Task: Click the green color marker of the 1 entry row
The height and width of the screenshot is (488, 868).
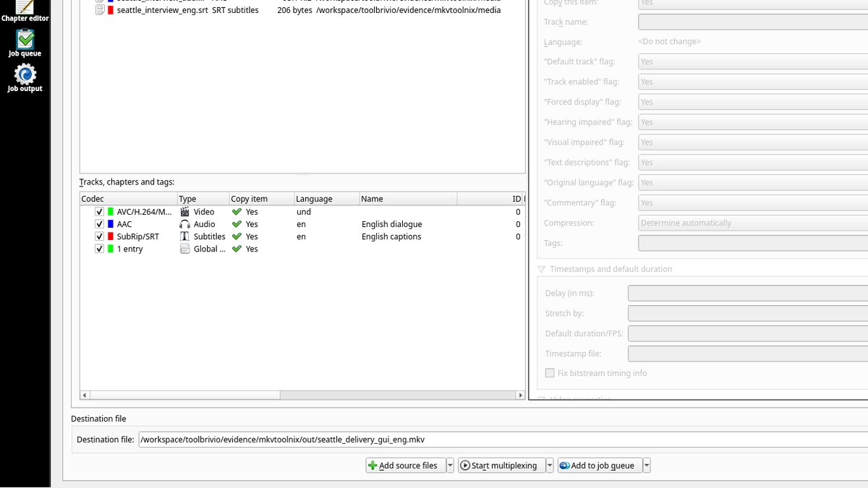Action: tap(111, 249)
